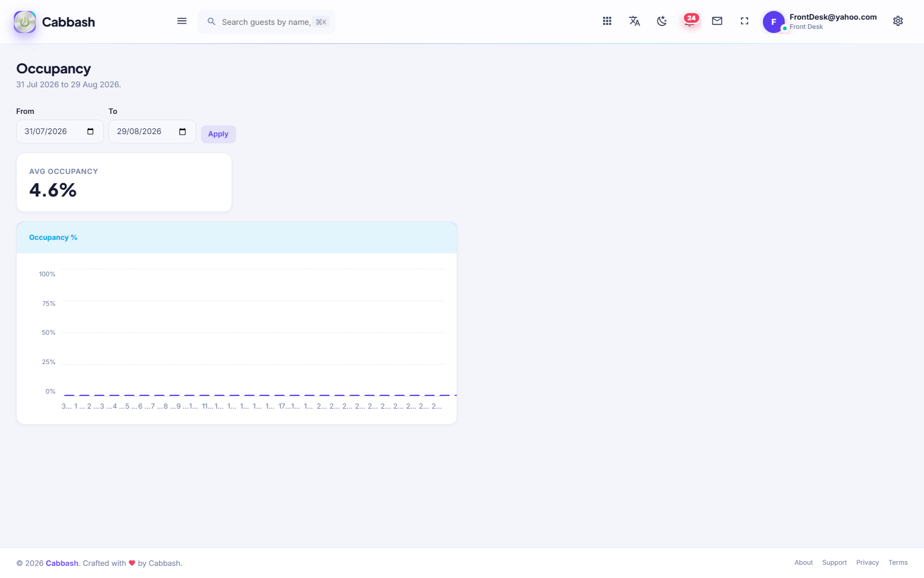The height and width of the screenshot is (578, 924).
Task: Click the AVG OCCUPANCY label
Action: pyautogui.click(x=64, y=172)
